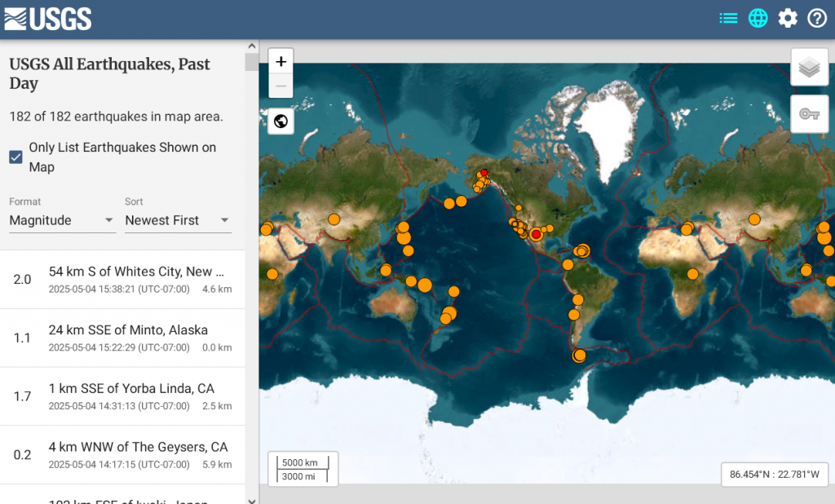Open the Format dropdown showing Magnitude
835x504 pixels.
(x=62, y=220)
